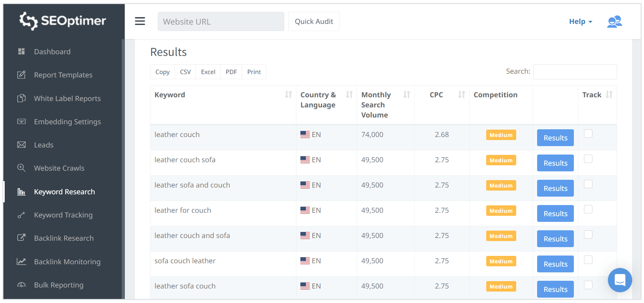The height and width of the screenshot is (303, 644).
Task: Click the Backlink Monitoring chart icon
Action: coord(22,262)
